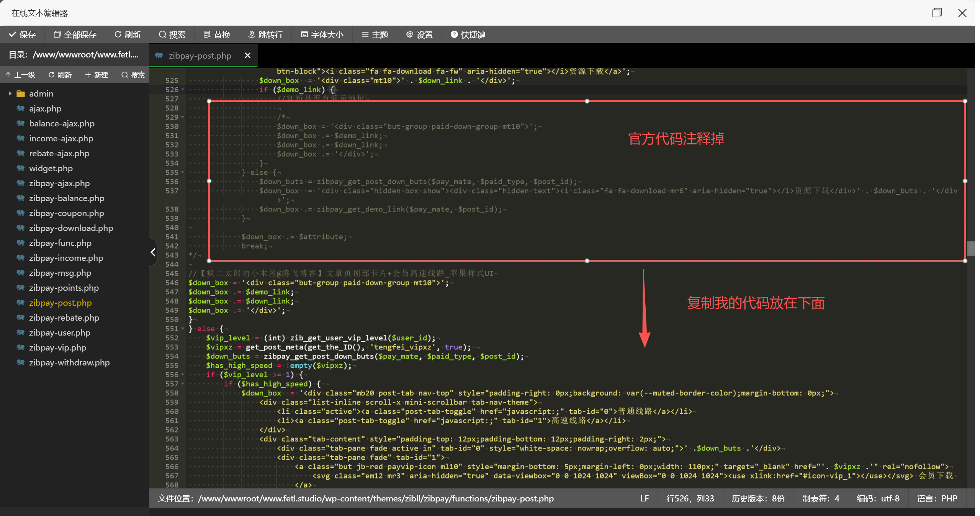Open the Replace (替换) tool
The image size is (980, 516).
(x=217, y=34)
